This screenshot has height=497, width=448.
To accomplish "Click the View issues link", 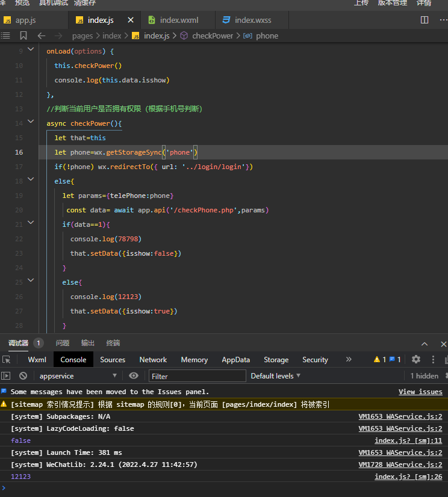I will (420, 392).
